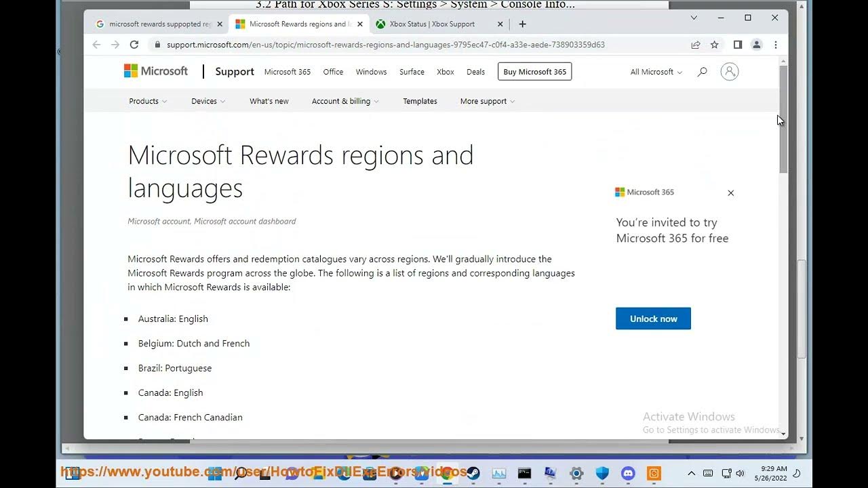
Task: Open the orange app icon in the taskbar
Action: click(x=654, y=473)
